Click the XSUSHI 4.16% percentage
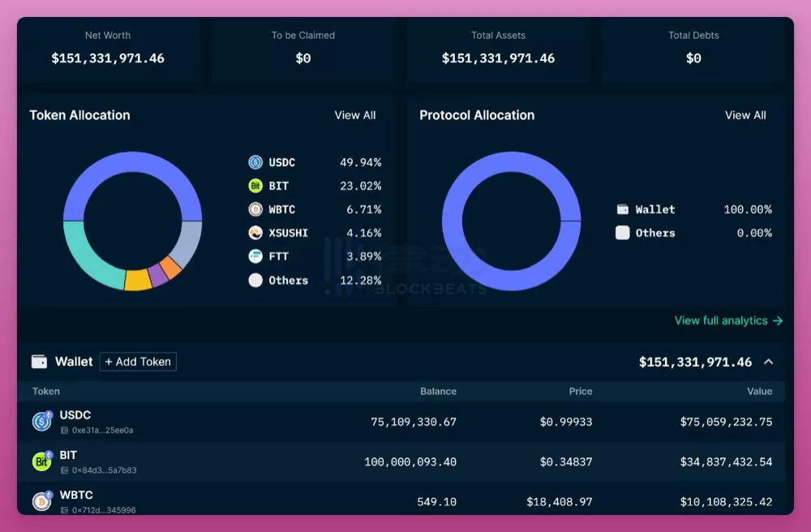Screen dimensions: 811x532 click(x=363, y=233)
